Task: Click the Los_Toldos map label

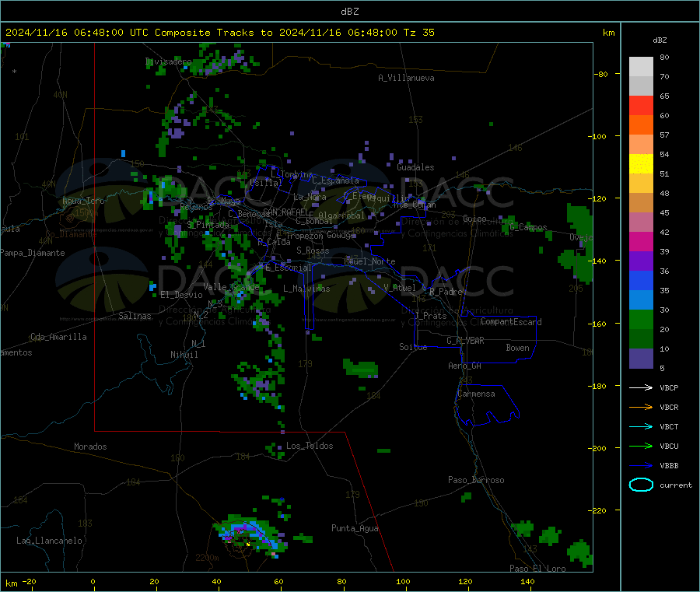Action: (310, 446)
